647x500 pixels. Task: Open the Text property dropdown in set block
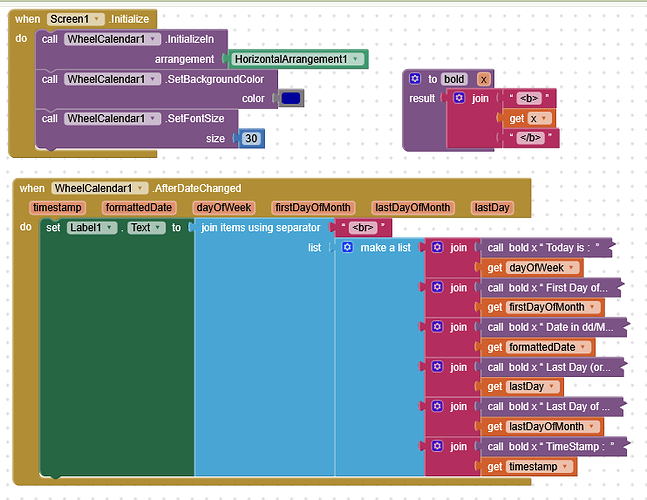(x=157, y=228)
